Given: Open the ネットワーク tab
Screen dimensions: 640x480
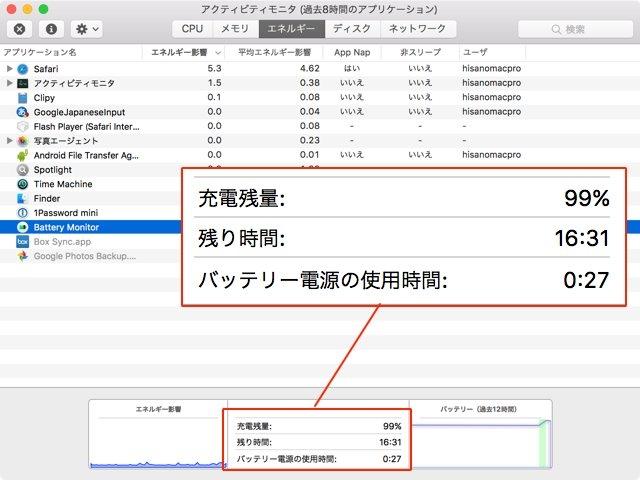Looking at the screenshot, I should click(418, 29).
